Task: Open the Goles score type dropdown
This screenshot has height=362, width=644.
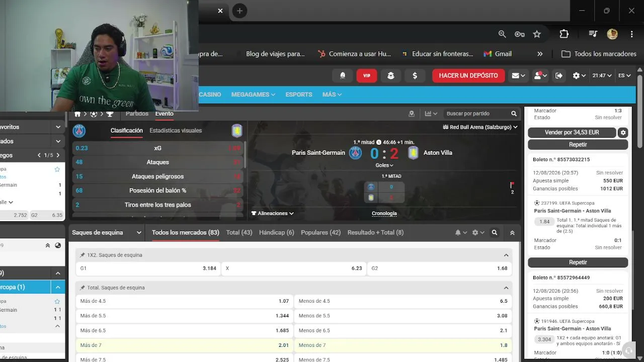Action: pos(384,165)
